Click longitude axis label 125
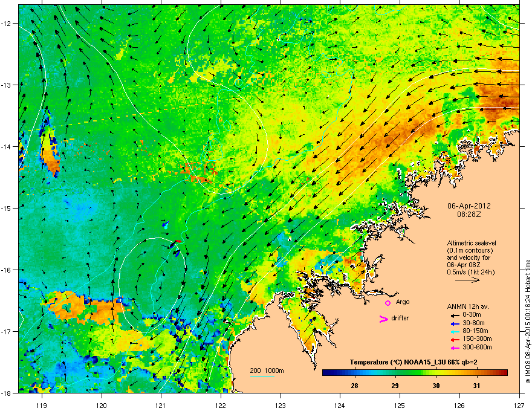Screen dimensions: 532x411 [400, 406]
